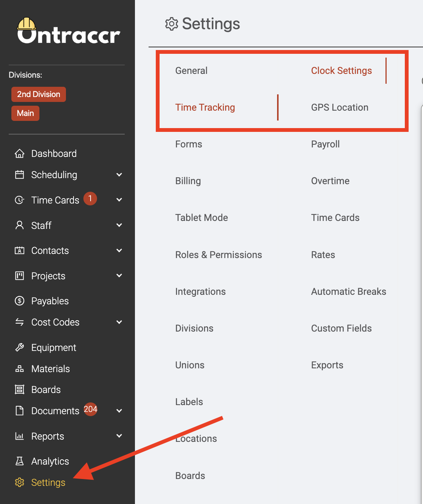Open Payables from the sidebar

tap(50, 301)
